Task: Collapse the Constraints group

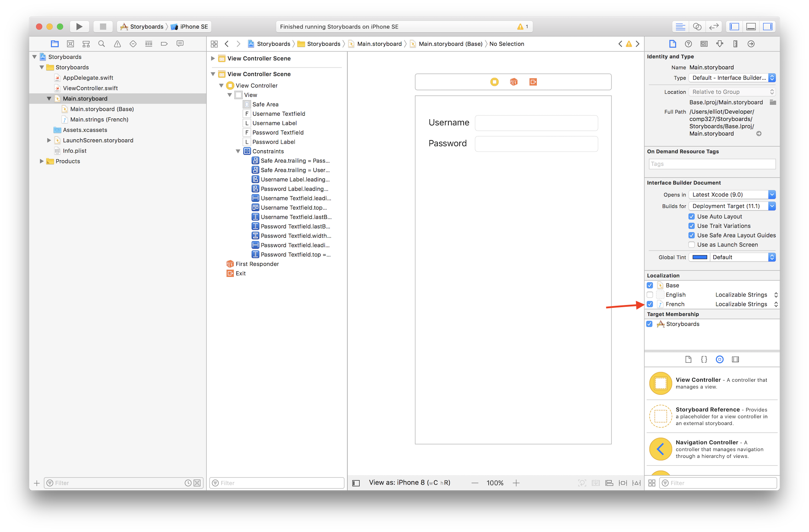Action: pyautogui.click(x=238, y=151)
